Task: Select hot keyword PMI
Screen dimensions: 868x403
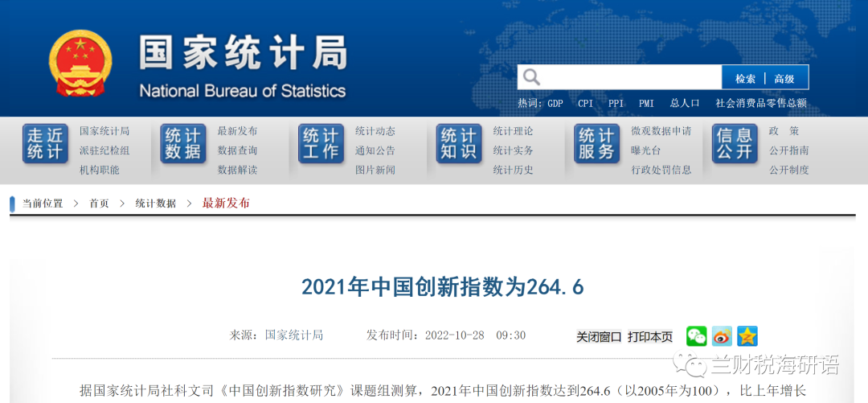Action: click(x=646, y=103)
